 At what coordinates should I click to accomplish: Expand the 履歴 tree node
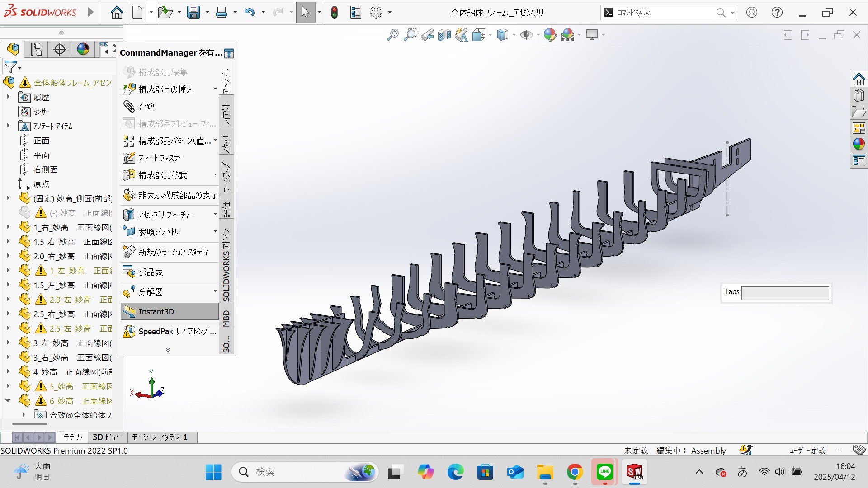tap(8, 97)
